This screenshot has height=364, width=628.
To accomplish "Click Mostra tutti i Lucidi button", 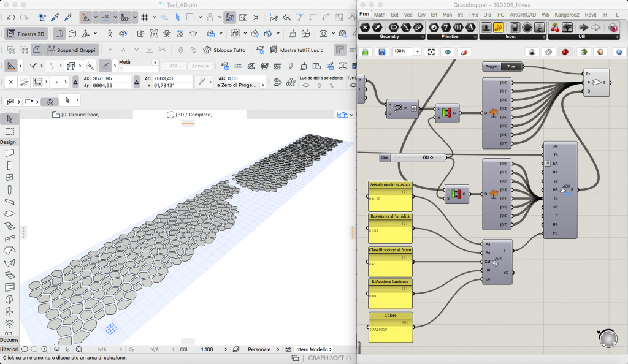I will 297,50.
